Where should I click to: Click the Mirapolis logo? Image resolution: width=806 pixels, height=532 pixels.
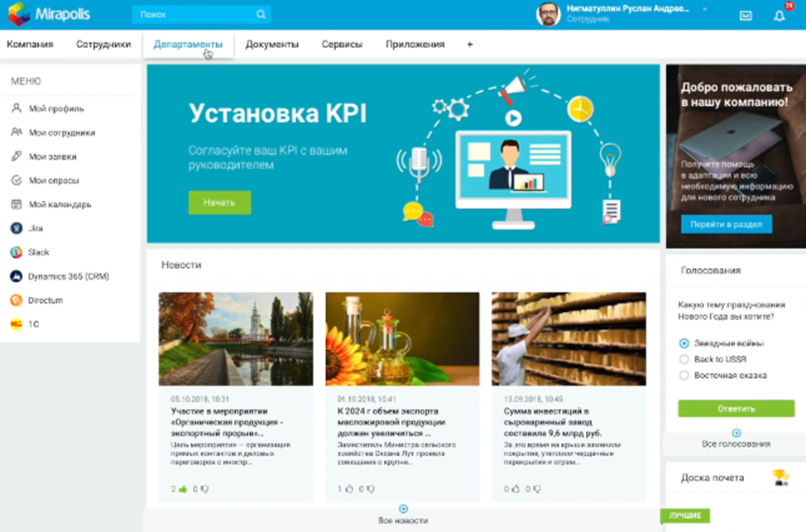(x=50, y=14)
